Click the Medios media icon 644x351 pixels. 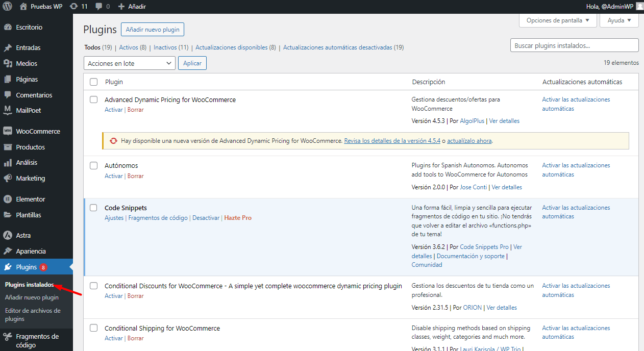point(8,63)
